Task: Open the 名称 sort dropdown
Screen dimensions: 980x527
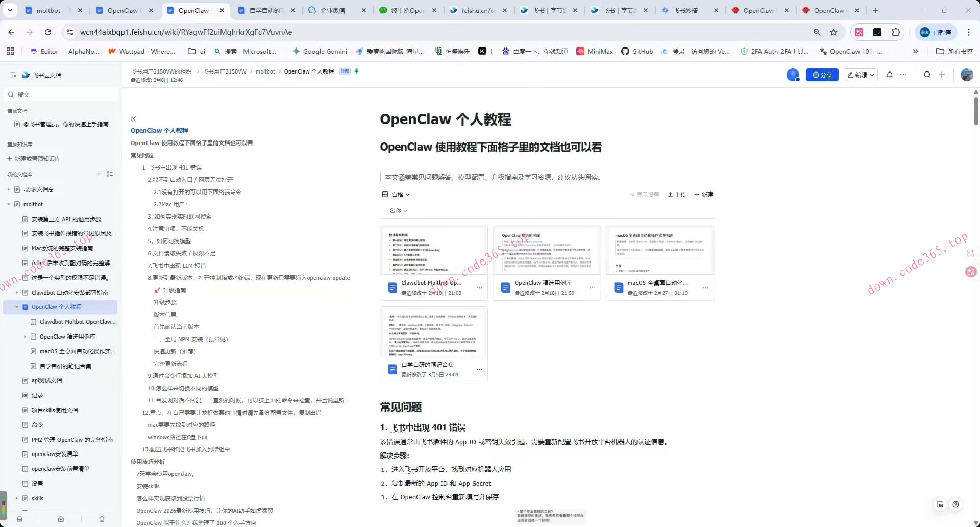Action: [x=398, y=211]
